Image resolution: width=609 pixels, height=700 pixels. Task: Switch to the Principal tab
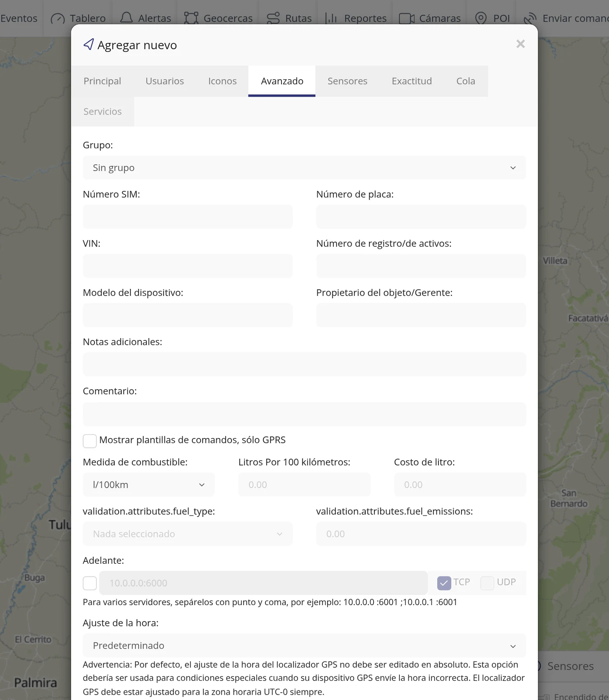pyautogui.click(x=102, y=81)
